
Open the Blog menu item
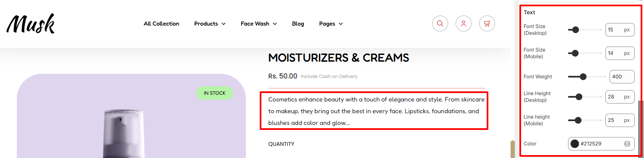point(298,24)
